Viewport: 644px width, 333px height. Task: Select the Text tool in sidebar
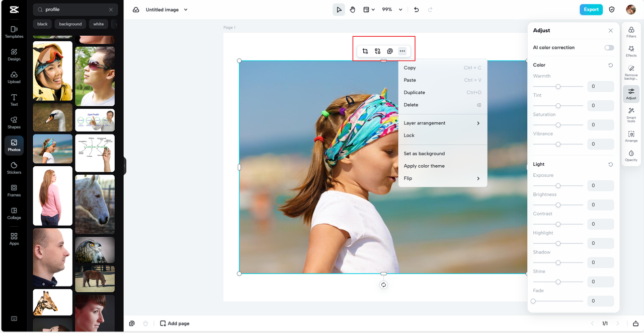14,100
